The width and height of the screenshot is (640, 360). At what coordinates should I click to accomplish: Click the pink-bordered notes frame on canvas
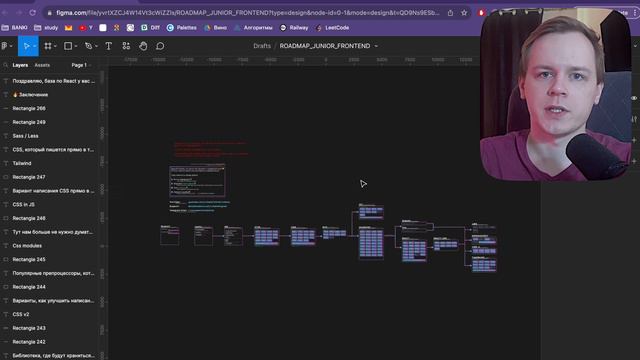pos(197,181)
